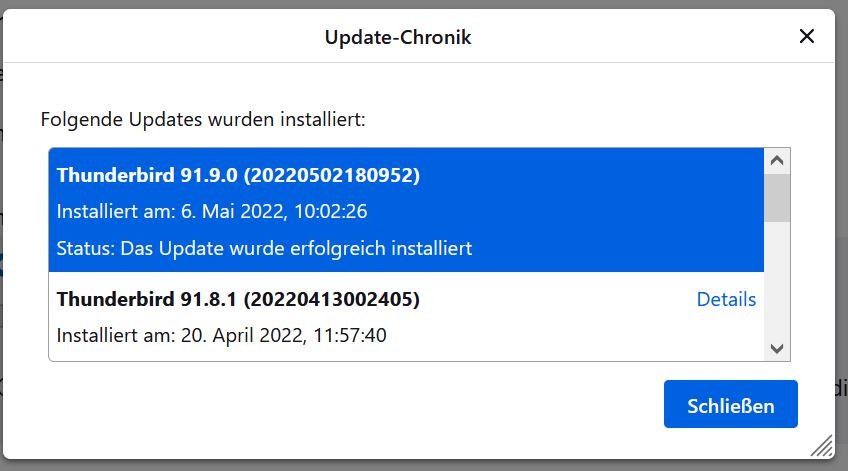Click the word 'Status:' in the selected entry
The width and height of the screenshot is (848, 471).
tap(86, 248)
